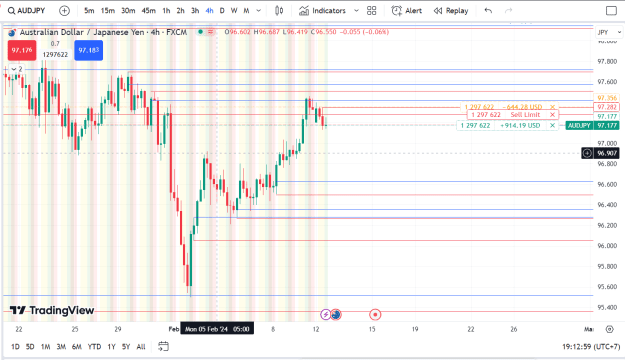Viewport: 625px width, 360px height.
Task: Switch to the Daily (D) timeframe
Action: click(222, 11)
